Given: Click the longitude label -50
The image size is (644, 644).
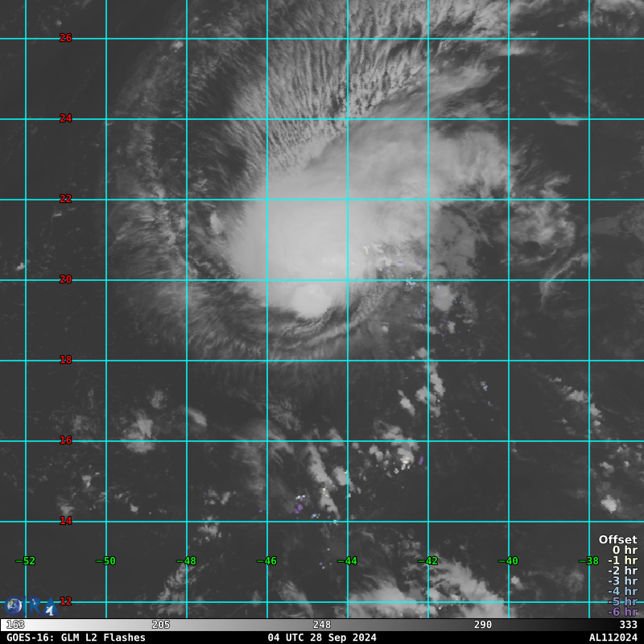Looking at the screenshot, I should (106, 561).
